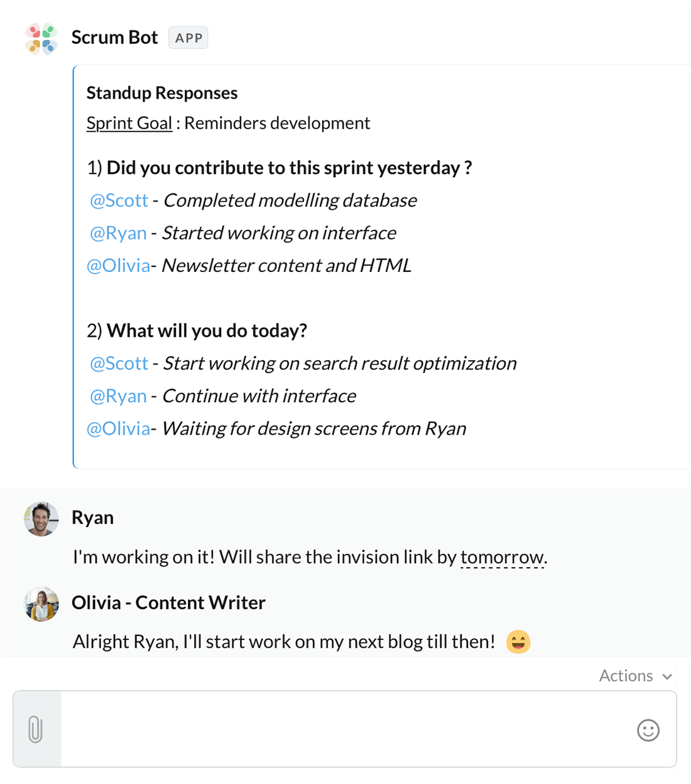The height and width of the screenshot is (784, 691).
Task: Click the @Scott mention under question one
Action: [119, 200]
